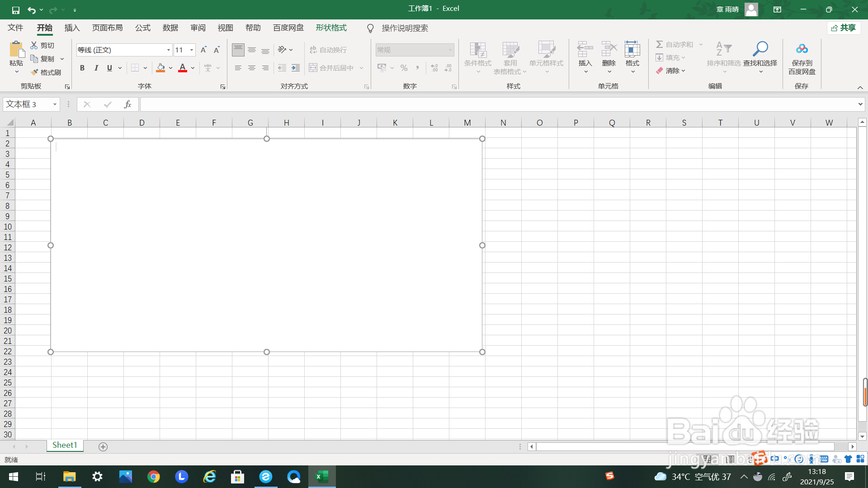868x488 pixels.
Task: Click the Insert Function fx icon
Action: pyautogui.click(x=127, y=104)
